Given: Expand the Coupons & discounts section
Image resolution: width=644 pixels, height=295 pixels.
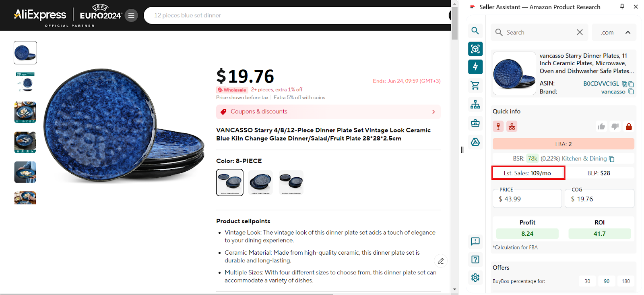Looking at the screenshot, I should coord(433,112).
